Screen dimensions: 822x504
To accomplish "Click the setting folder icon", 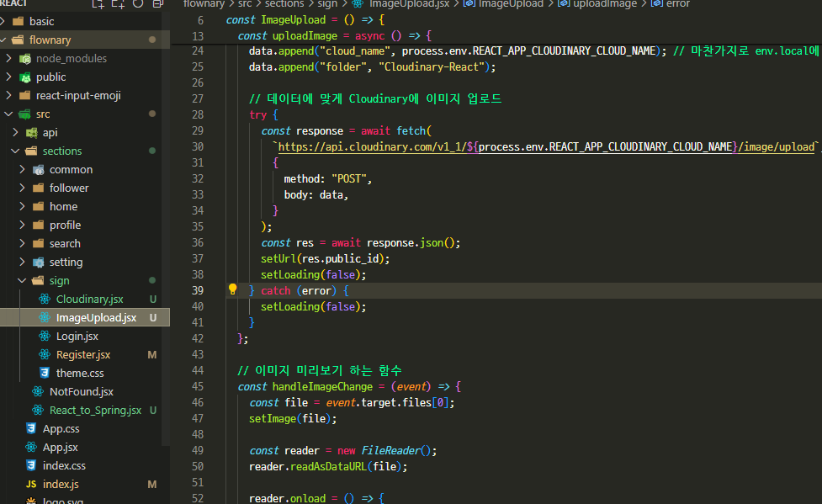I will tap(38, 263).
